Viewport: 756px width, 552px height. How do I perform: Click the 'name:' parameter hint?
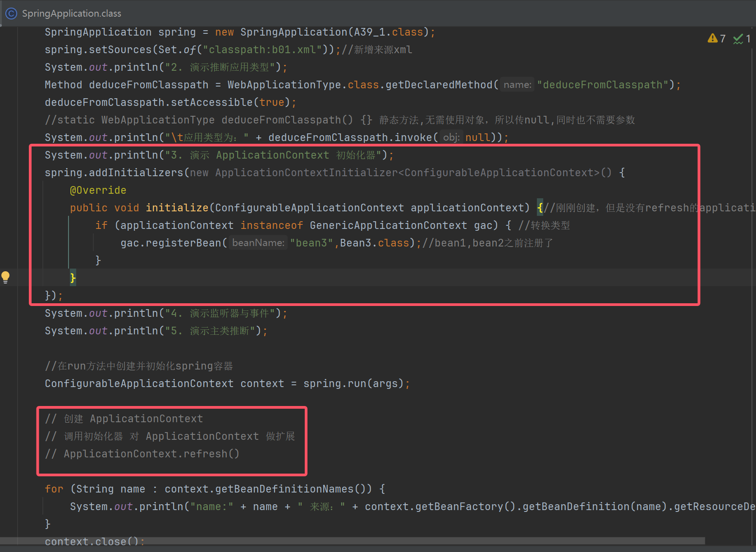click(x=518, y=85)
